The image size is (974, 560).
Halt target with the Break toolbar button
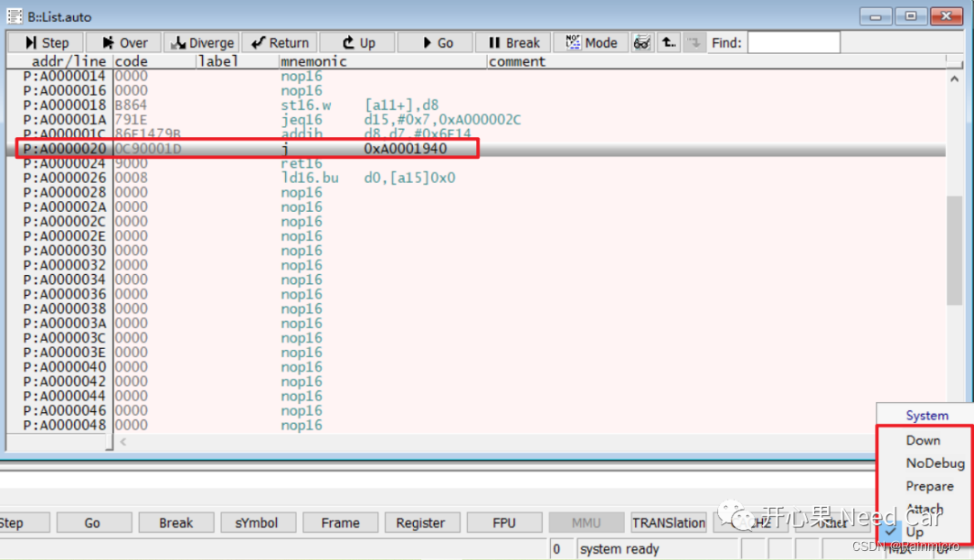tap(513, 42)
